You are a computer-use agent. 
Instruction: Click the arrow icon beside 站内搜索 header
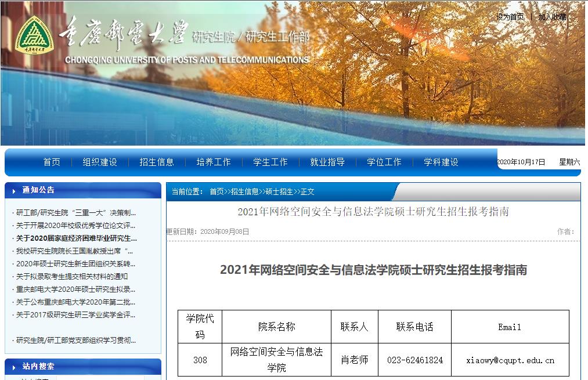pos(13,367)
